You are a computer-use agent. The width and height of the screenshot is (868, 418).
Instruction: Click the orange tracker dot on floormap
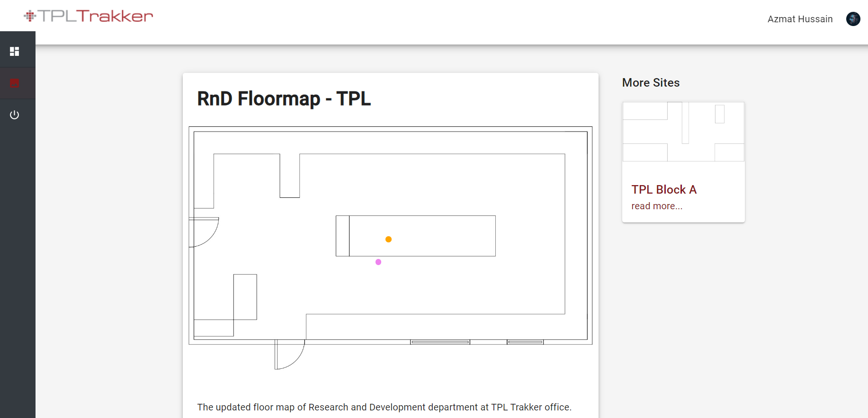pos(388,239)
